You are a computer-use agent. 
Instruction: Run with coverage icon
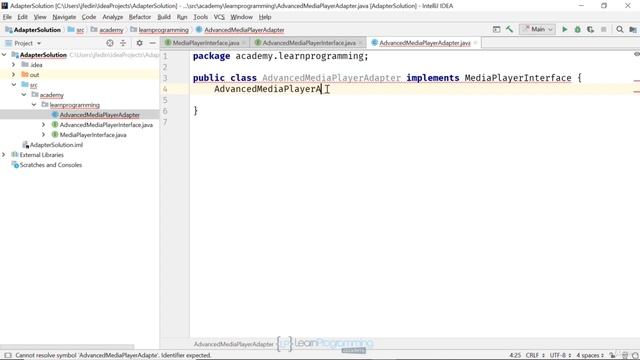pos(591,29)
